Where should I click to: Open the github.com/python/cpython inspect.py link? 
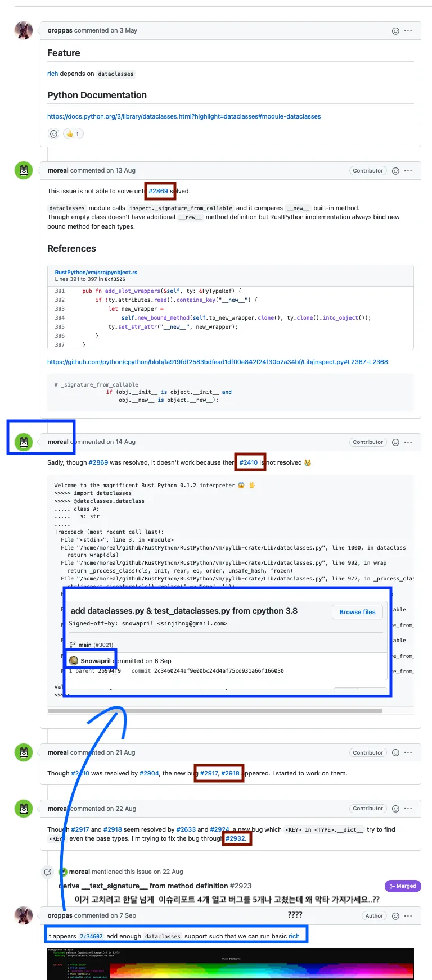218,362
